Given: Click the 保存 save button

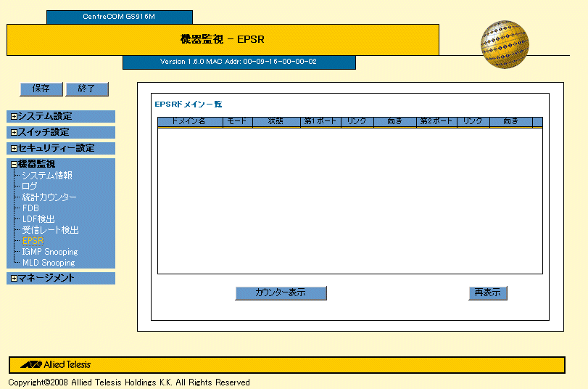Looking at the screenshot, I should [x=41, y=89].
